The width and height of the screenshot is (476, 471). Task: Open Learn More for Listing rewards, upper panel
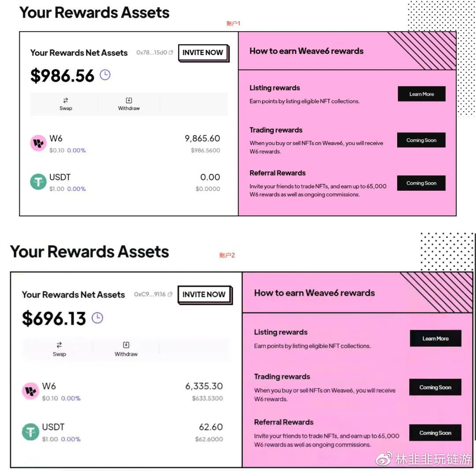click(x=422, y=94)
